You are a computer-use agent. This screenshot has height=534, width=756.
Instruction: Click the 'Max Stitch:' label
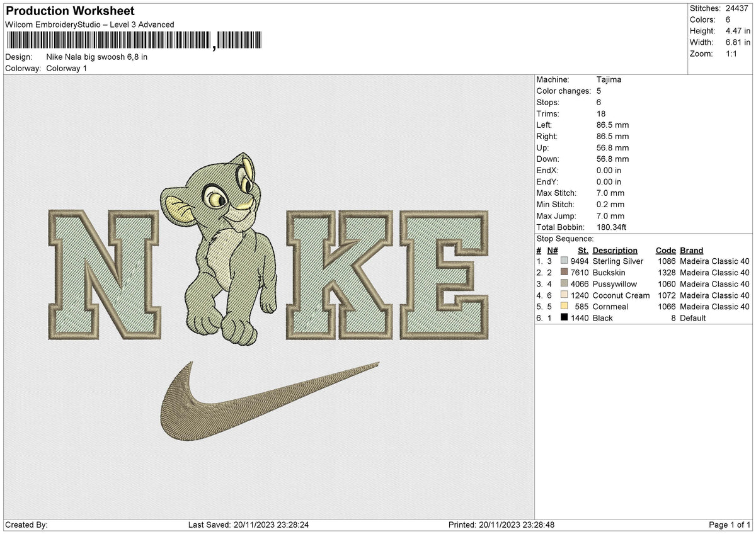(x=555, y=193)
